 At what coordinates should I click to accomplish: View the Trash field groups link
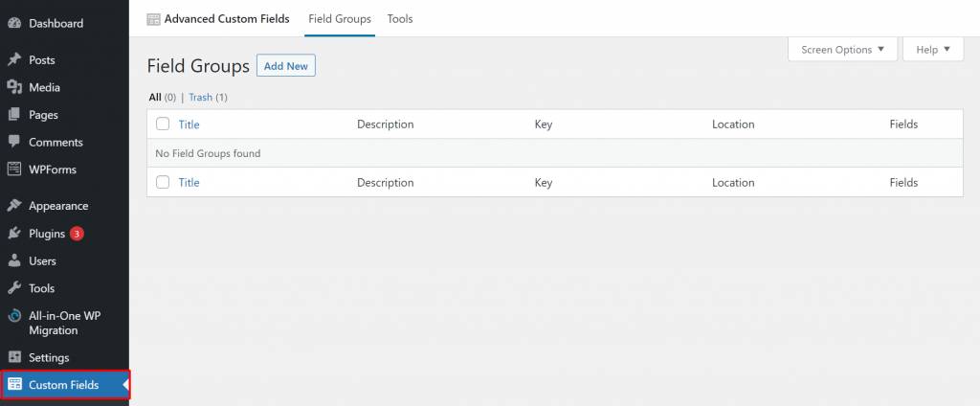tap(200, 98)
